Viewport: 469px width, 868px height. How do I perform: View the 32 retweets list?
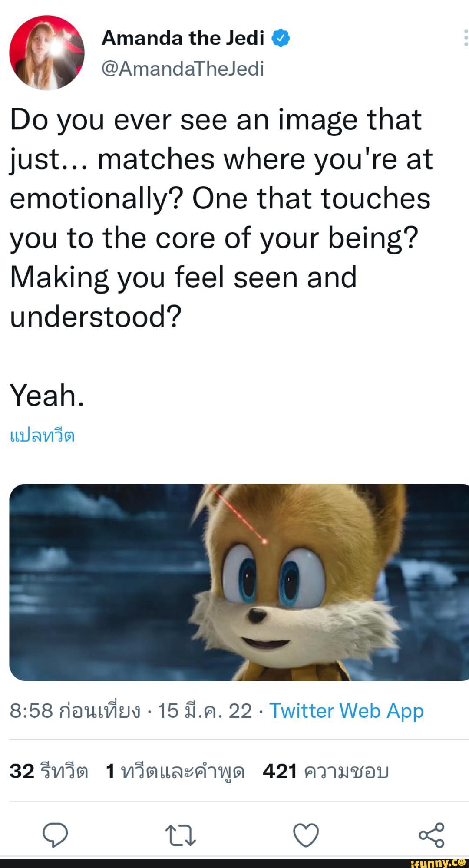(x=49, y=772)
